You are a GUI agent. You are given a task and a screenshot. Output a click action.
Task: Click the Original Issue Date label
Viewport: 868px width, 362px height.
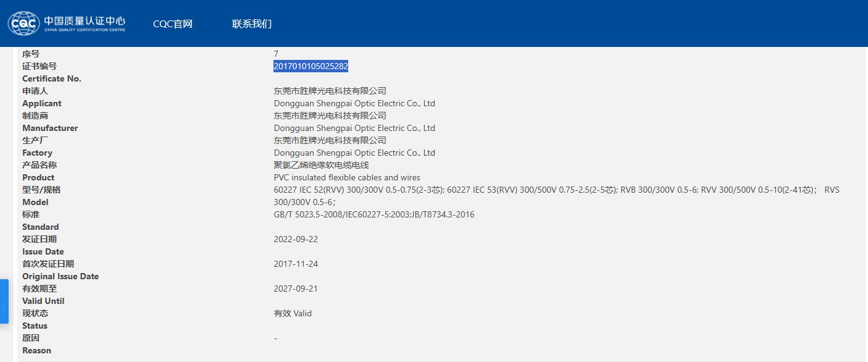(61, 276)
